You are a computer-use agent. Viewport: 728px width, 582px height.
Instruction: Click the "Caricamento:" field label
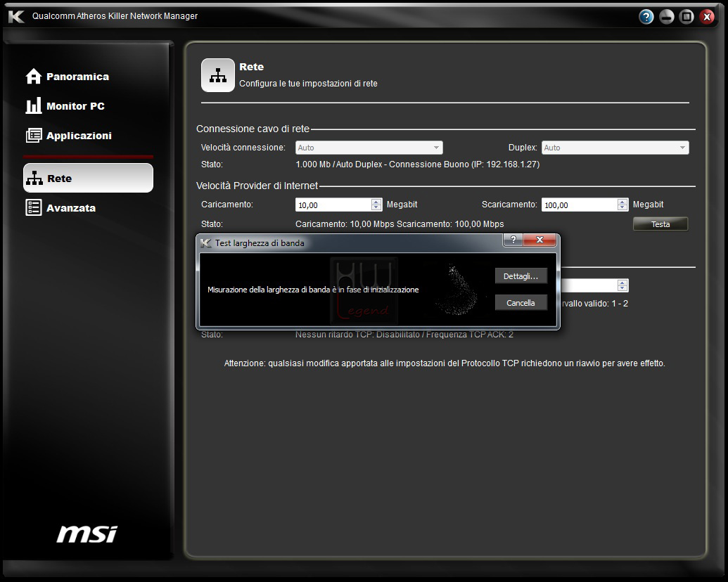(227, 205)
